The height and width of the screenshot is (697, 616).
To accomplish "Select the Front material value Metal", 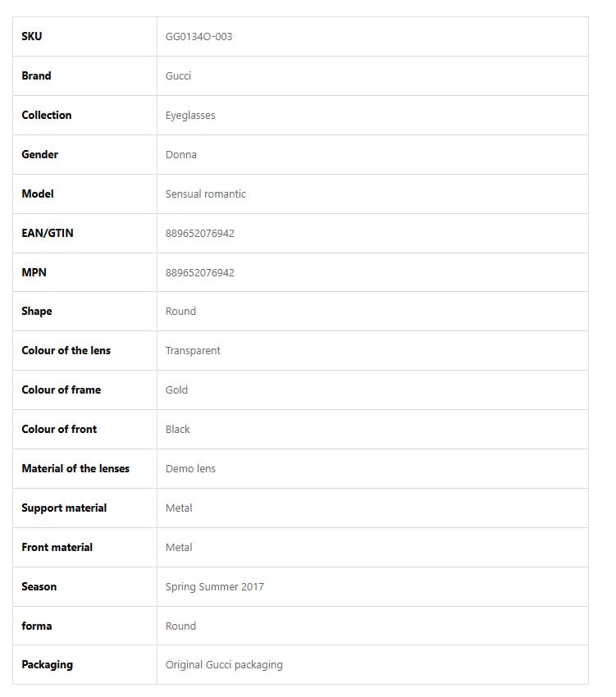I will [x=179, y=548].
